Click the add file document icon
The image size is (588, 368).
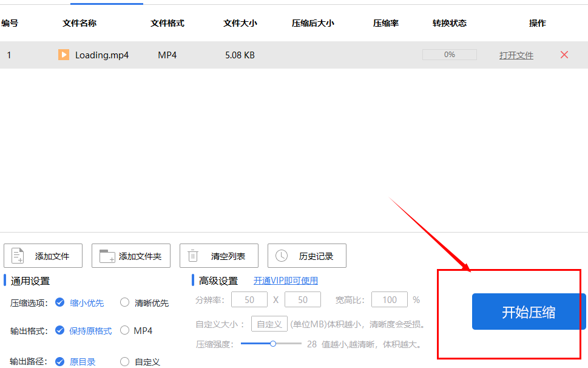(18, 256)
